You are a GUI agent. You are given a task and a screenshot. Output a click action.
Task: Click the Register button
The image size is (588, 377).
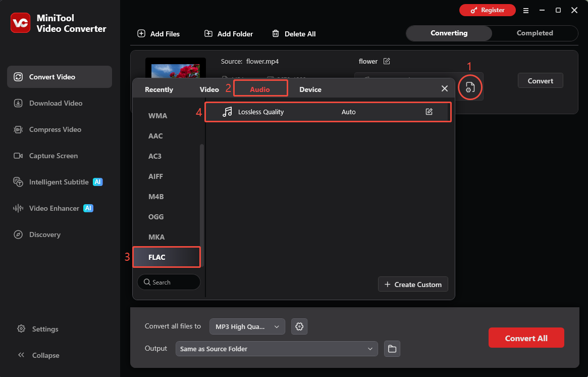click(488, 10)
